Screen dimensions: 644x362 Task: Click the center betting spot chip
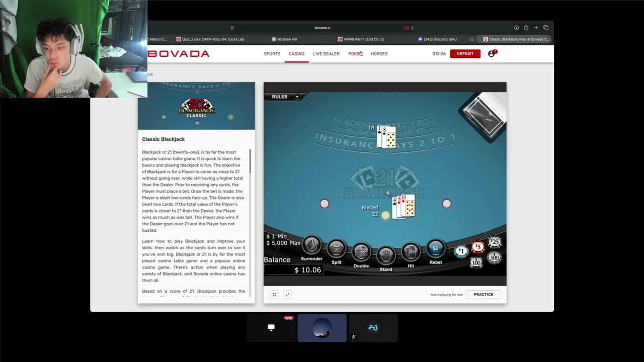(385, 215)
